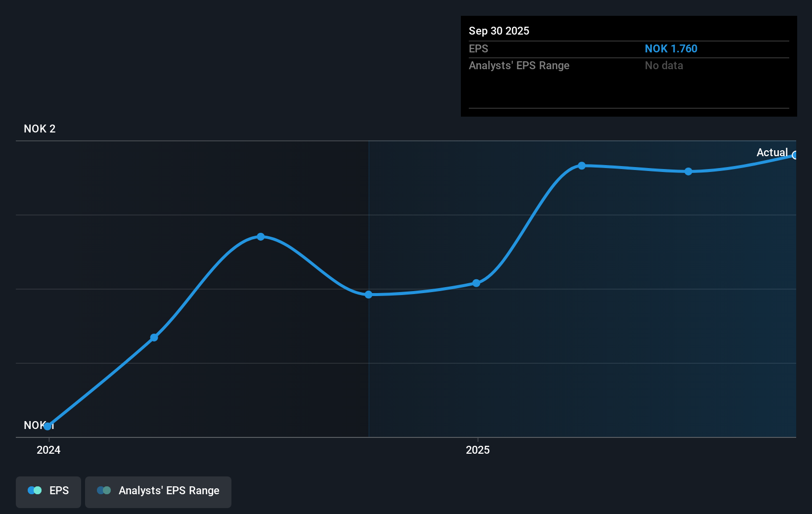
Task: Expand the Sep 30 2025 tooltip panel
Action: pyautogui.click(x=499, y=31)
